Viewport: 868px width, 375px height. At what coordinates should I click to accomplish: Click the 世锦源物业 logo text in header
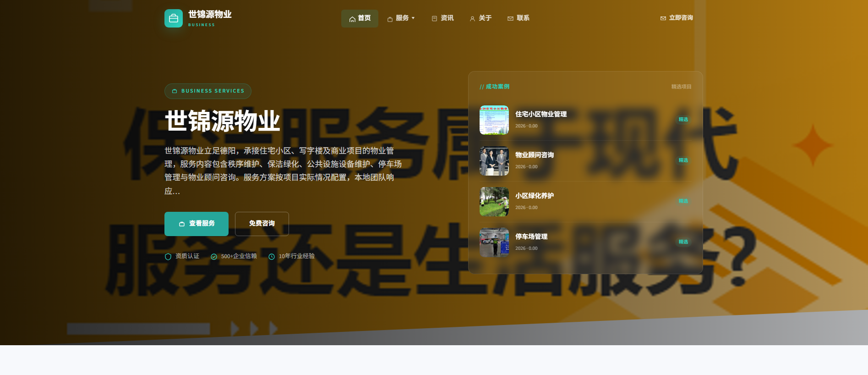[x=210, y=15]
